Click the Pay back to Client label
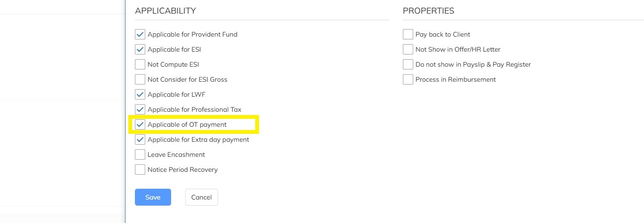Viewport: 644px width, 223px height. 443,34
